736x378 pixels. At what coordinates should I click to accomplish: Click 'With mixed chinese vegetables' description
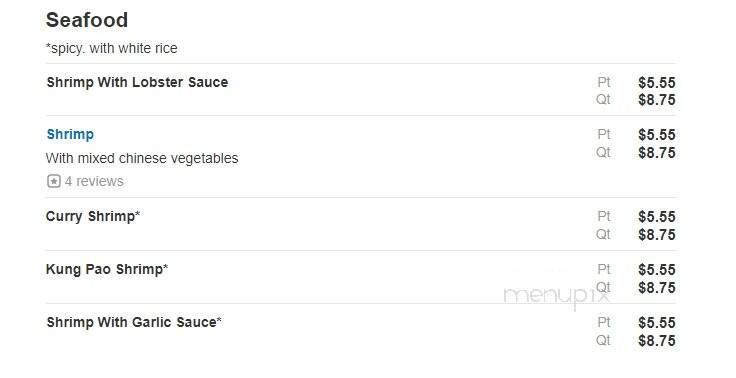(x=142, y=158)
